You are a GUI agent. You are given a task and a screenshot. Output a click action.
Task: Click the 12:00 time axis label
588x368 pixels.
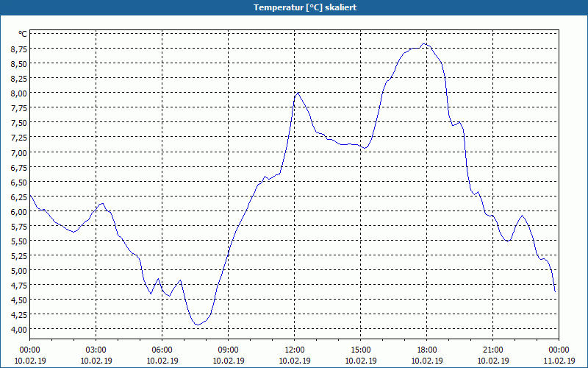click(x=295, y=350)
